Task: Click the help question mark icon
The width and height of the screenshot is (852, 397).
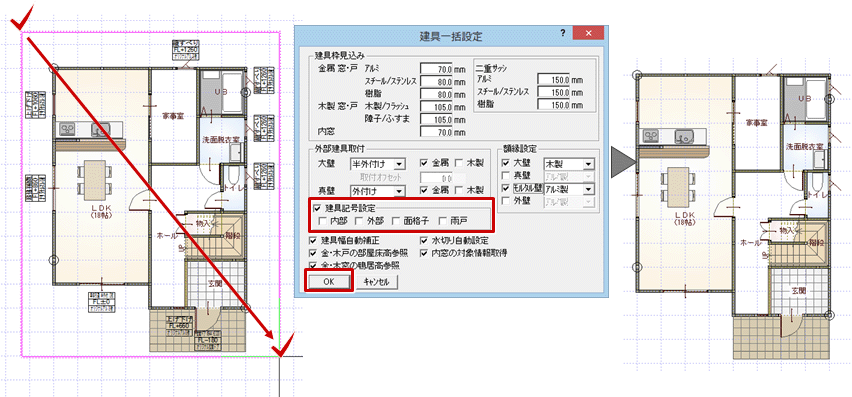Action: (x=562, y=34)
